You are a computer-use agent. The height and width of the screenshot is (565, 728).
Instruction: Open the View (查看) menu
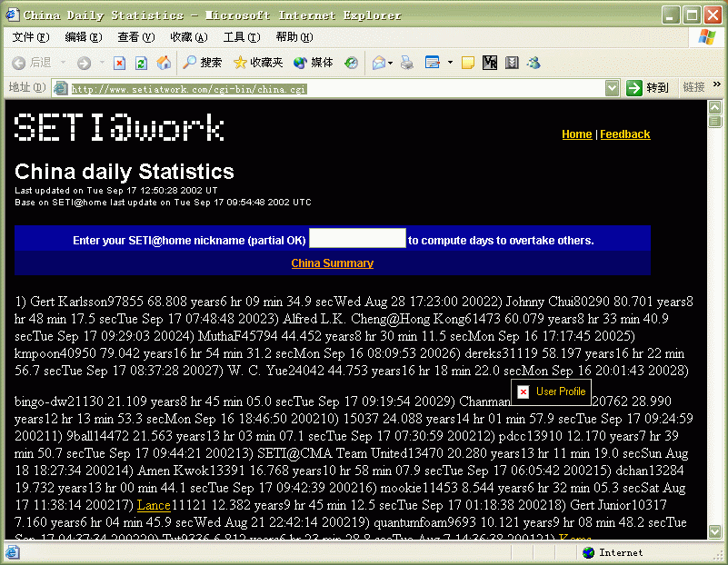tap(135, 37)
